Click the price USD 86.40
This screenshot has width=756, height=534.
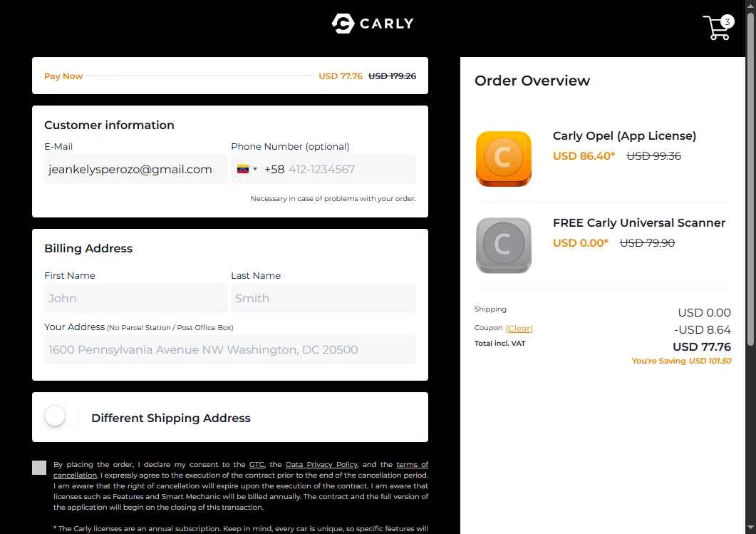(584, 156)
